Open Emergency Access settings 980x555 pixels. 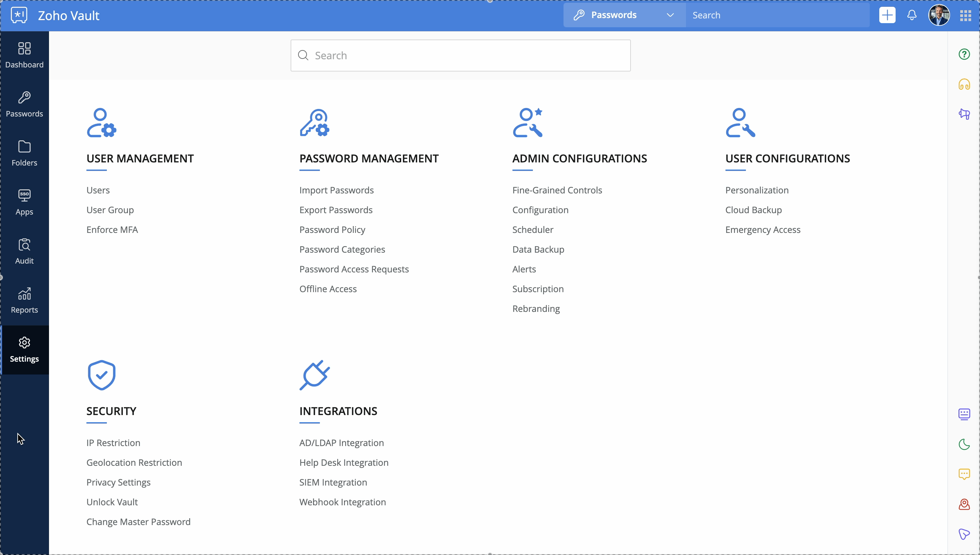tap(763, 229)
